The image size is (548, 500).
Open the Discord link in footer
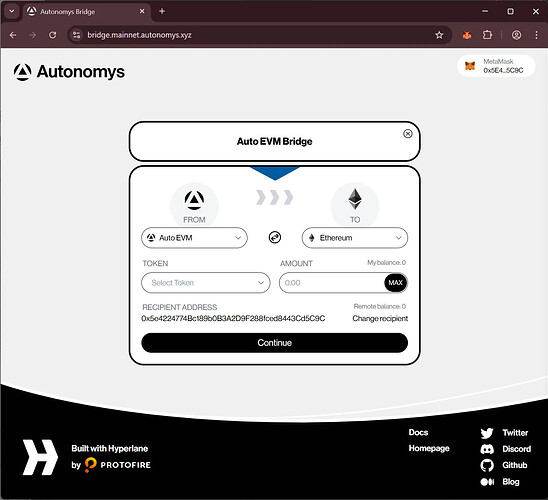(x=506, y=449)
